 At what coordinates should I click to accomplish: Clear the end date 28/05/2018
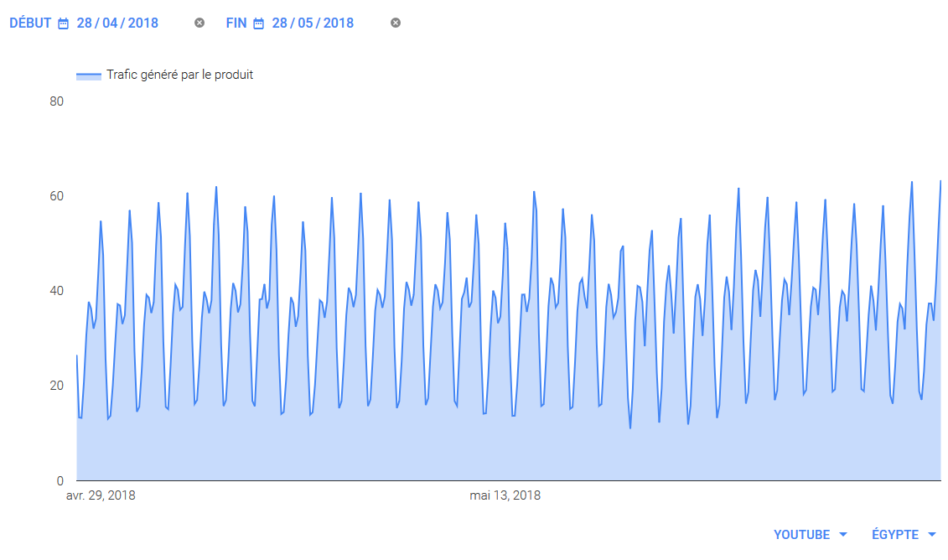396,23
